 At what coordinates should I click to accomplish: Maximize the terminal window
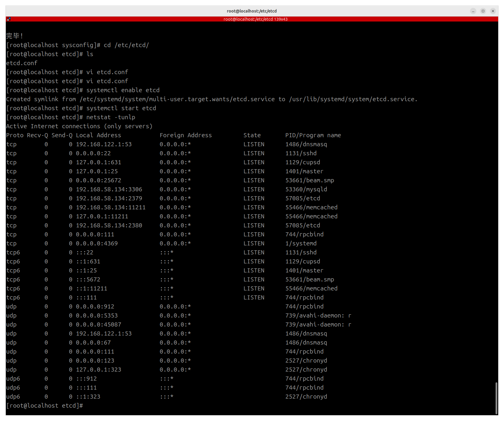coord(483,11)
